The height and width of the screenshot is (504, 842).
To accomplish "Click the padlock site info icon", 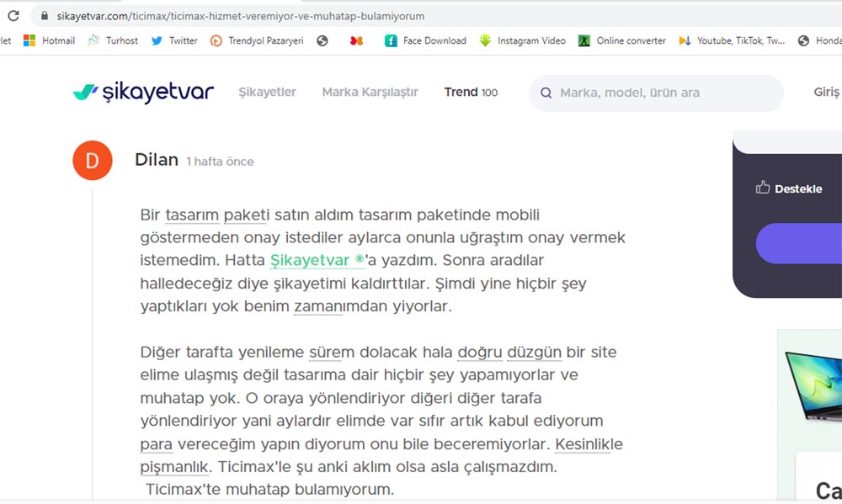I will (x=45, y=16).
